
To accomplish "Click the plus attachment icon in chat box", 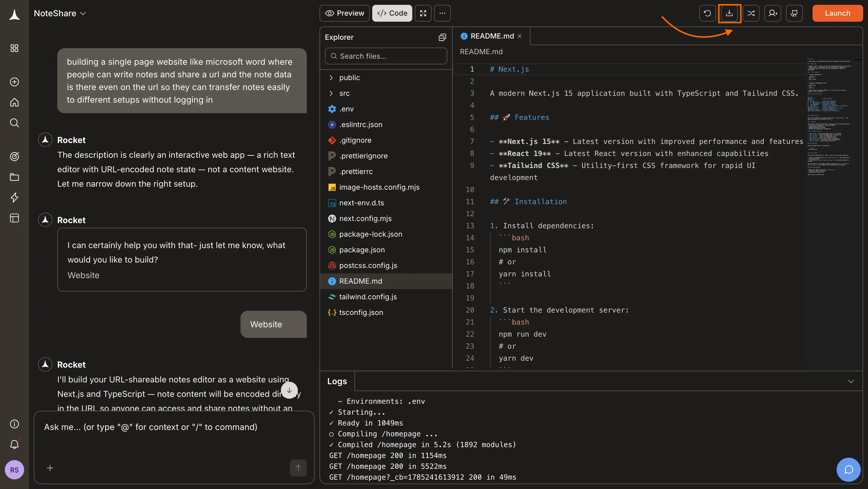I will pos(50,468).
